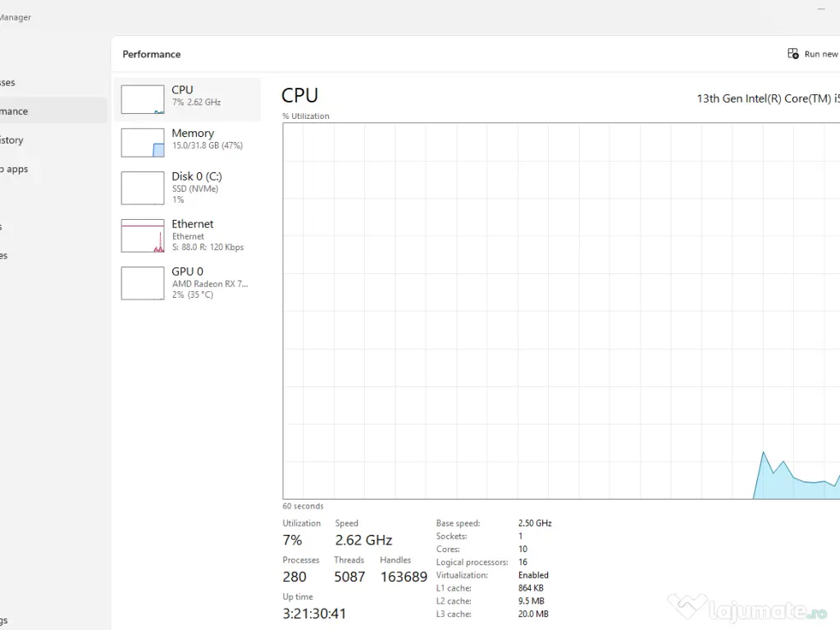
Task: Select the Disk 0 (C:) mini graph
Action: tap(143, 188)
